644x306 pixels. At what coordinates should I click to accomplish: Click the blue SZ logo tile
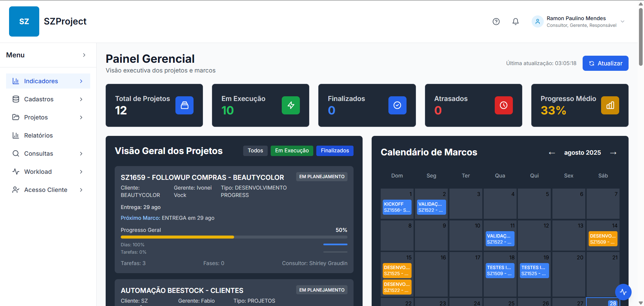pyautogui.click(x=24, y=21)
